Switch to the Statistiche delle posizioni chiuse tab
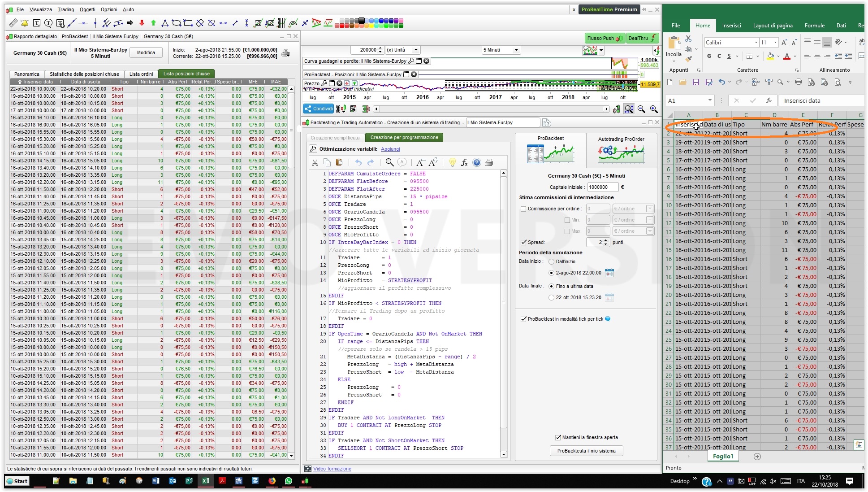The width and height of the screenshot is (868, 492). pyautogui.click(x=84, y=74)
